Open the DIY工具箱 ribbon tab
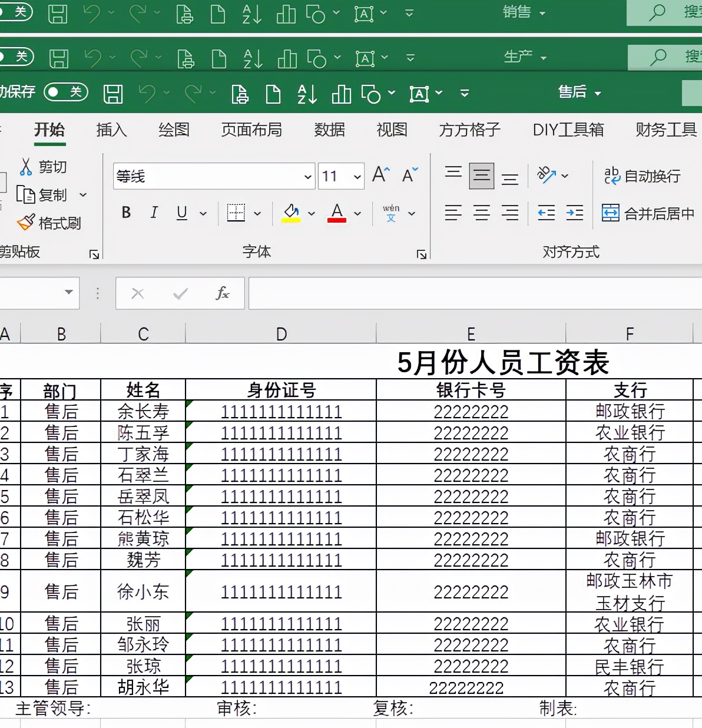Viewport: 702px width, 728px height. pyautogui.click(x=567, y=130)
